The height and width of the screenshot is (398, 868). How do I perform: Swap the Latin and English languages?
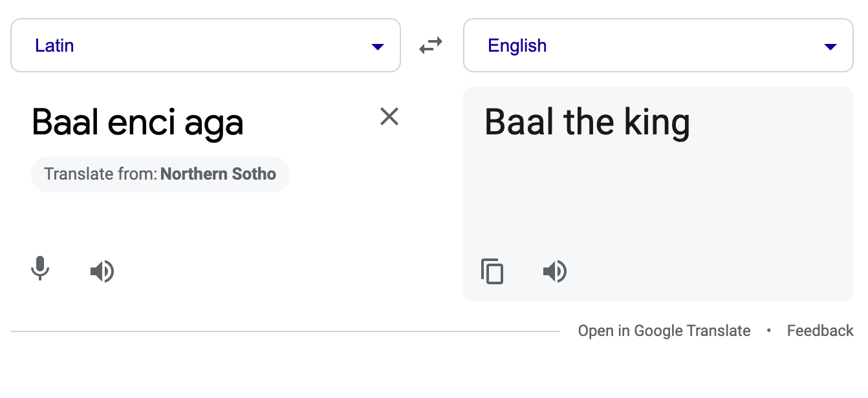[431, 45]
